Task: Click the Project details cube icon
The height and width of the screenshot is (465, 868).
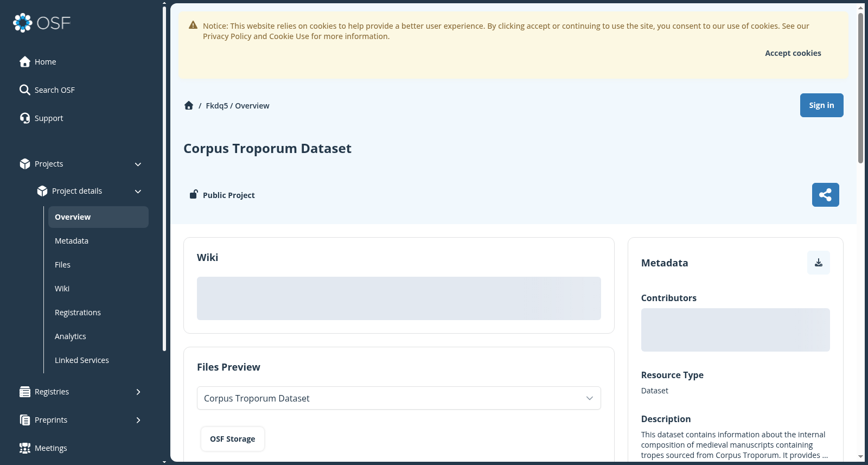Action: (42, 191)
